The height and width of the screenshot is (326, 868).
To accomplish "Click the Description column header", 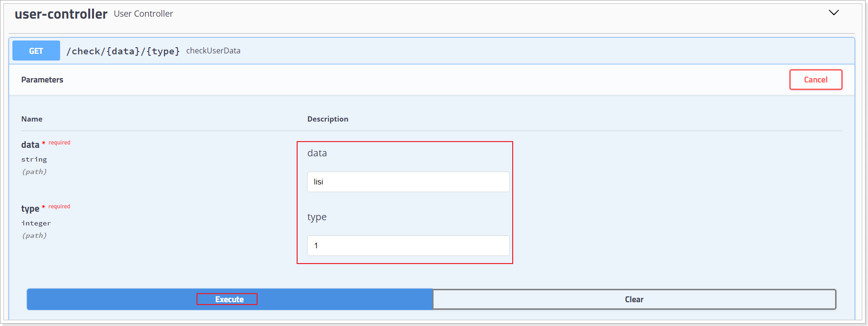I will point(328,119).
